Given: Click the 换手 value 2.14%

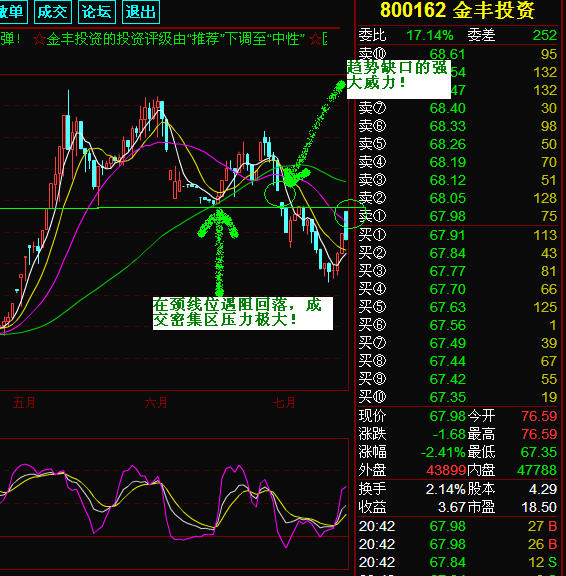Looking at the screenshot, I should pyautogui.click(x=446, y=489).
